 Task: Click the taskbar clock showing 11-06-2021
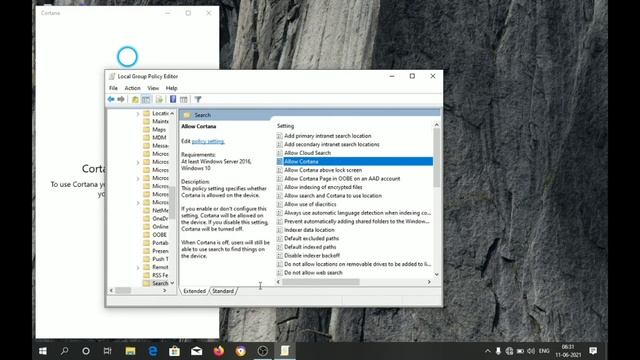pos(568,351)
